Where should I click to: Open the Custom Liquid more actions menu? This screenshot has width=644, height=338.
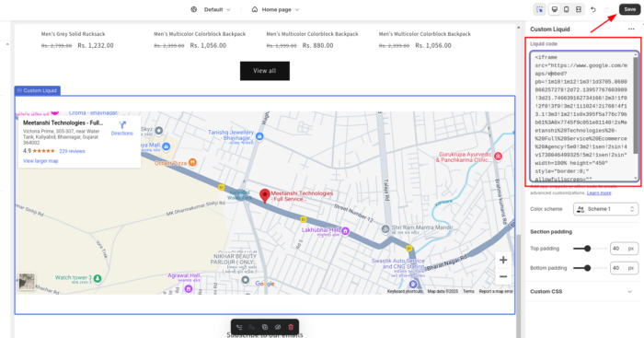(x=631, y=29)
